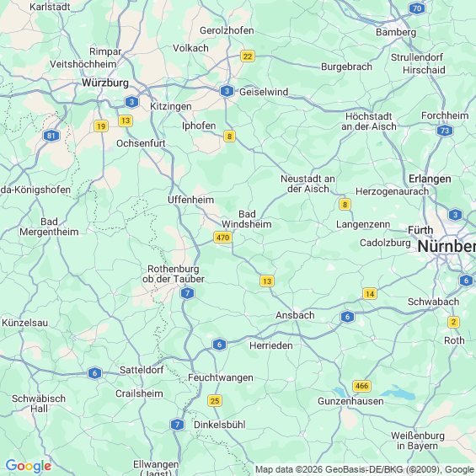Click the Crailsheim town label
The height and width of the screenshot is (476, 476).
(139, 393)
